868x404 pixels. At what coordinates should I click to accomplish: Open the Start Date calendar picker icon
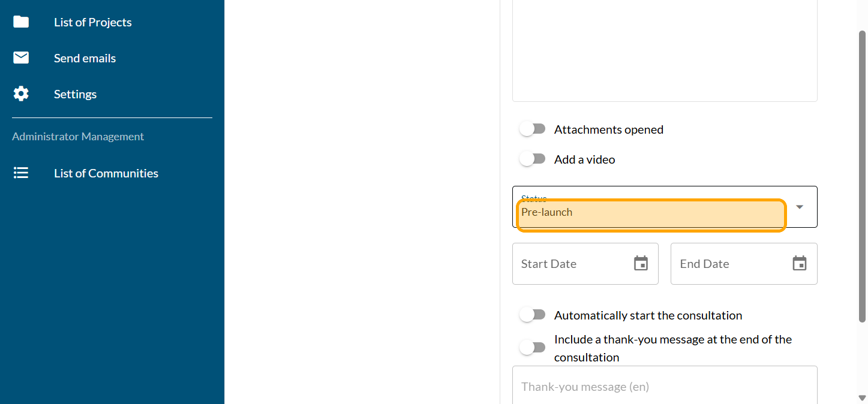pyautogui.click(x=641, y=264)
